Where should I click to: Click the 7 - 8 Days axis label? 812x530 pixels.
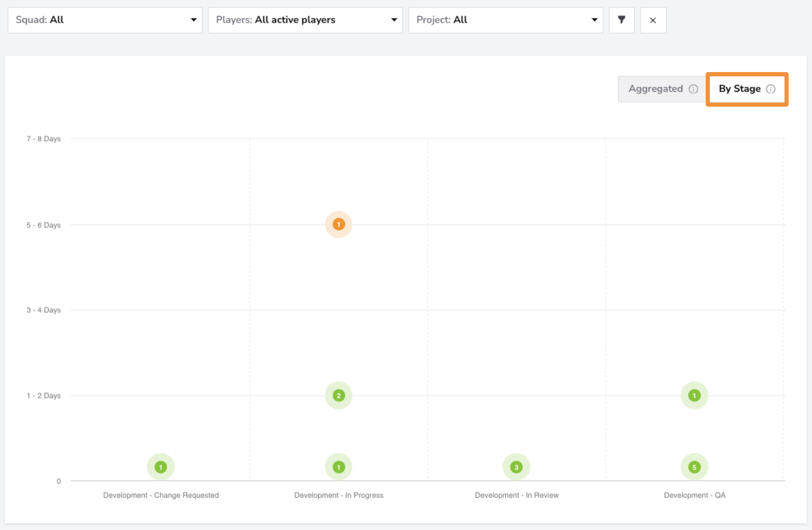(43, 139)
